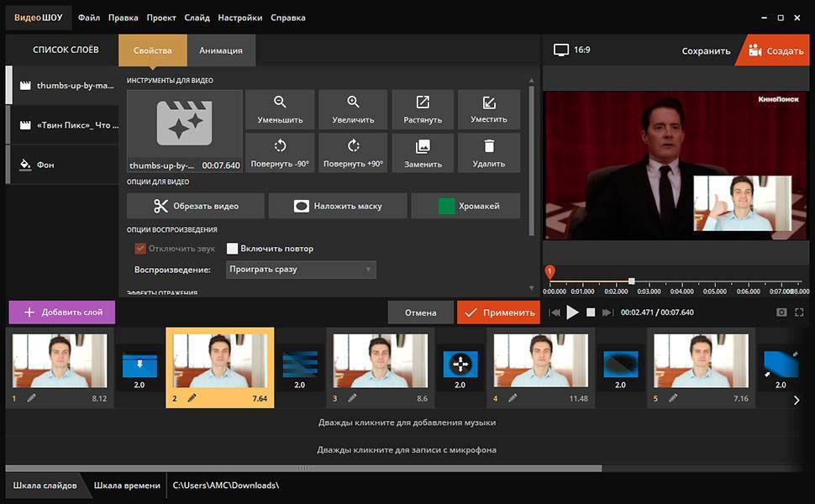Open the Проект menu

coord(161,18)
